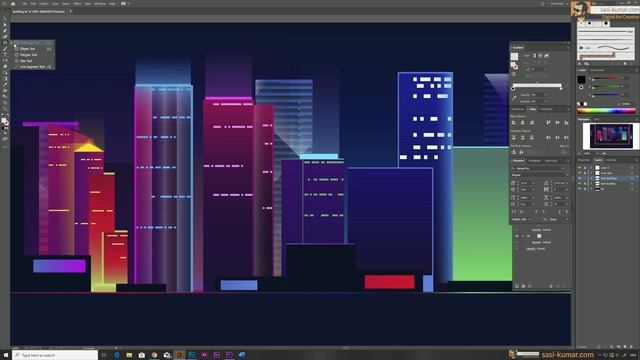640x360 pixels.
Task: Open the Align To dropdown
Action: coord(565,152)
